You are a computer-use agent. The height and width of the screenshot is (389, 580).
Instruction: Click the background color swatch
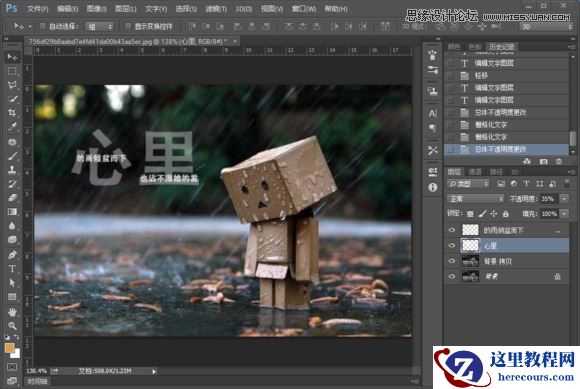16,354
